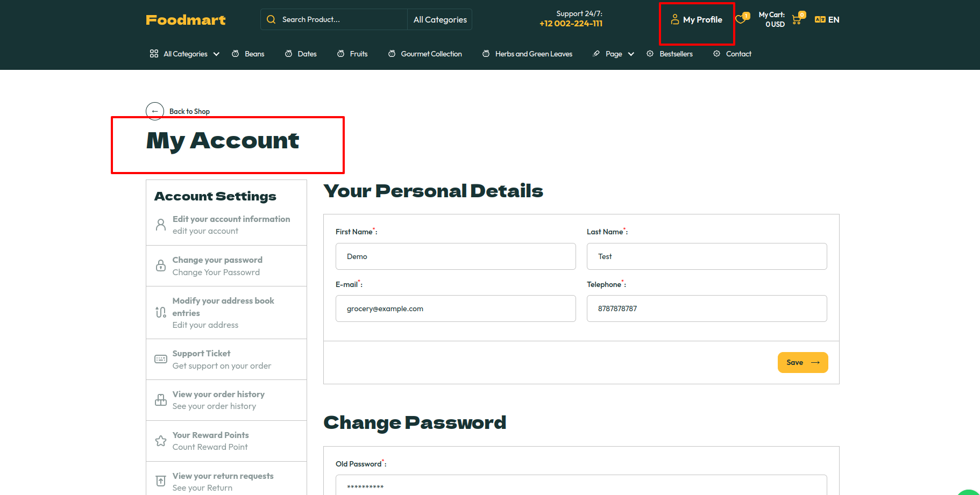Go to Fruits category

tap(359, 54)
